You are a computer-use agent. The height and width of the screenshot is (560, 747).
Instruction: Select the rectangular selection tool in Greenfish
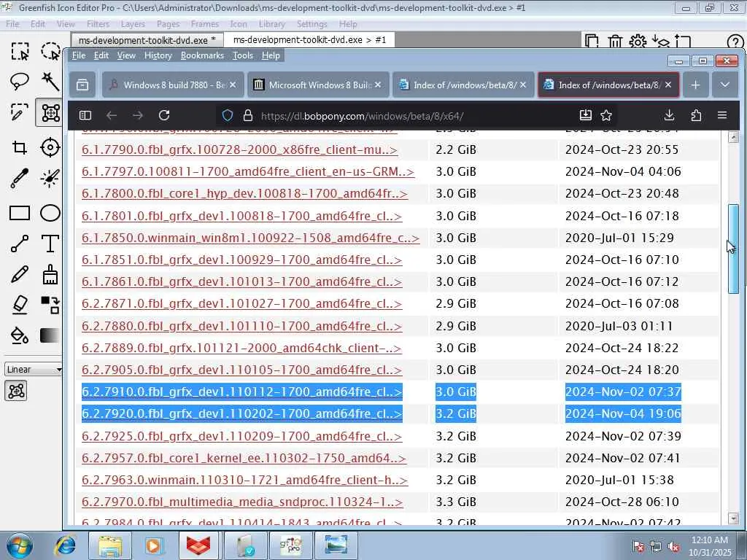pos(20,51)
